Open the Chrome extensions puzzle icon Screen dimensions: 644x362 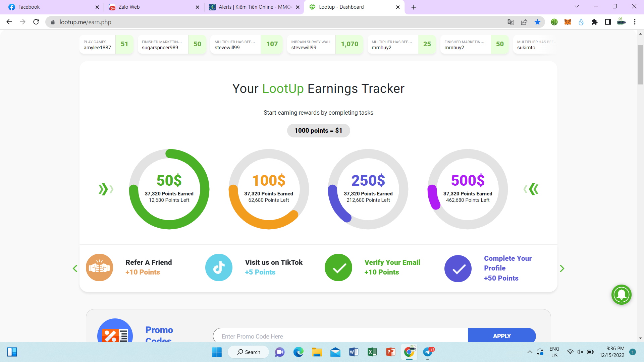(594, 22)
